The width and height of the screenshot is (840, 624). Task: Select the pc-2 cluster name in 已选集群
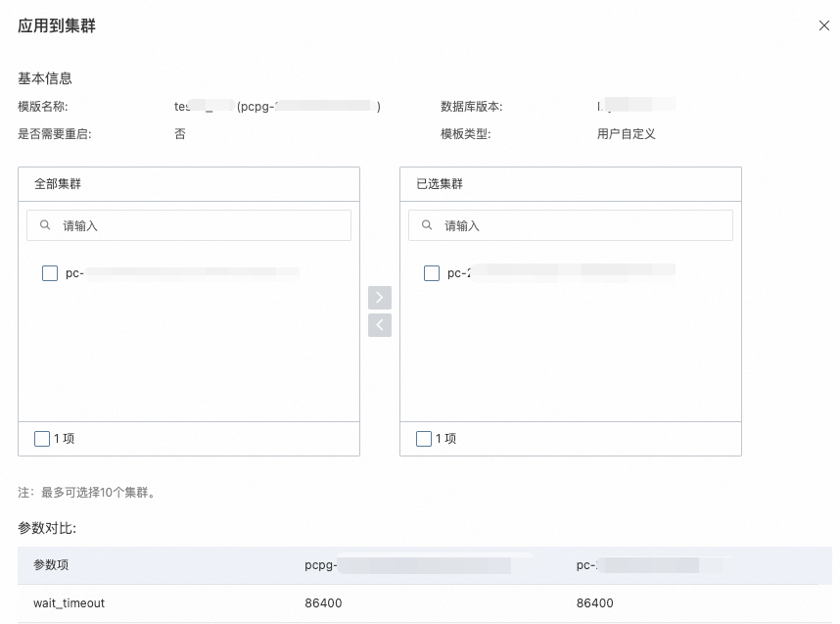(561, 273)
